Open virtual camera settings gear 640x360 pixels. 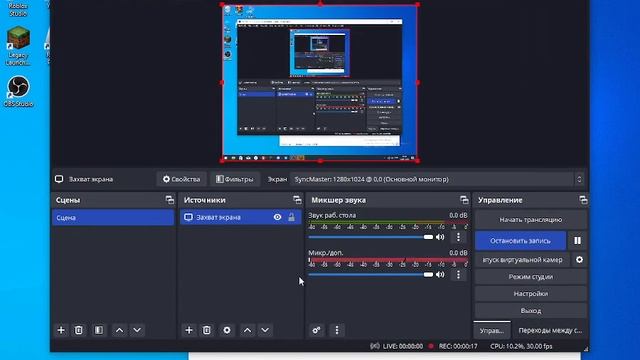[x=579, y=260]
